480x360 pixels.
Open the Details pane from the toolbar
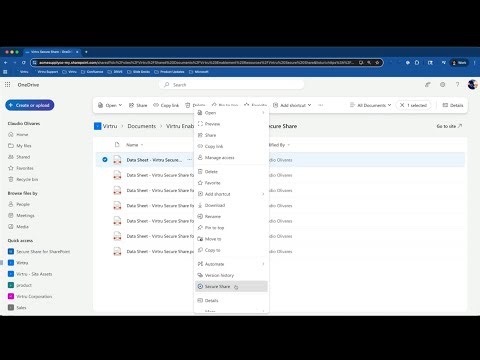click(x=453, y=105)
